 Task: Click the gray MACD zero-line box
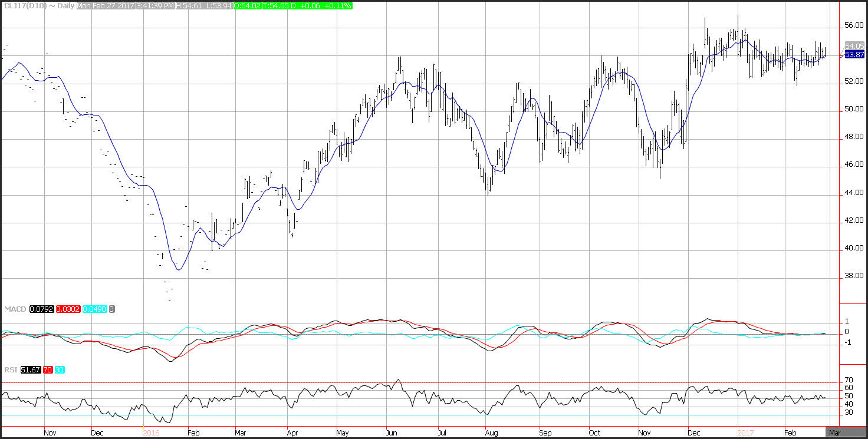point(112,309)
